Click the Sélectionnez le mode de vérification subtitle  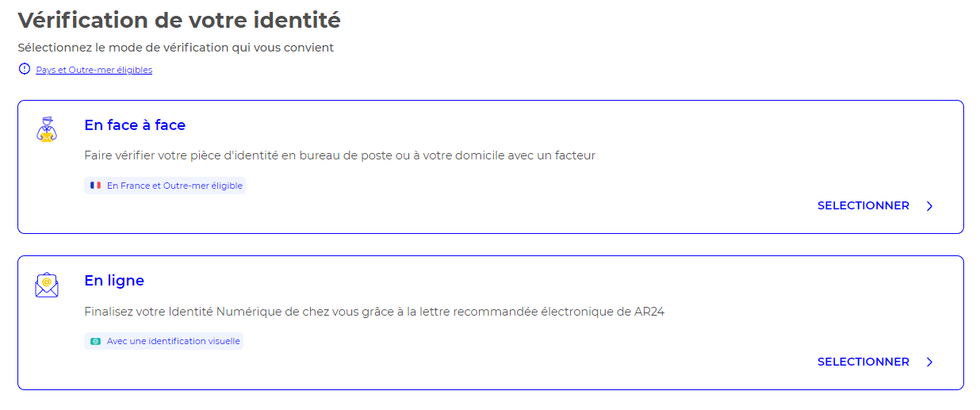tap(176, 48)
